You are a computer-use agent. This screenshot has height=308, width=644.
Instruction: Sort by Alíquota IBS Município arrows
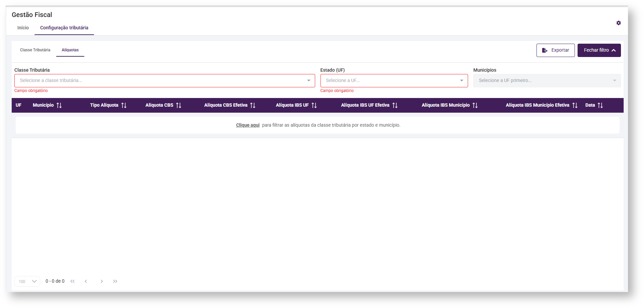pos(475,105)
